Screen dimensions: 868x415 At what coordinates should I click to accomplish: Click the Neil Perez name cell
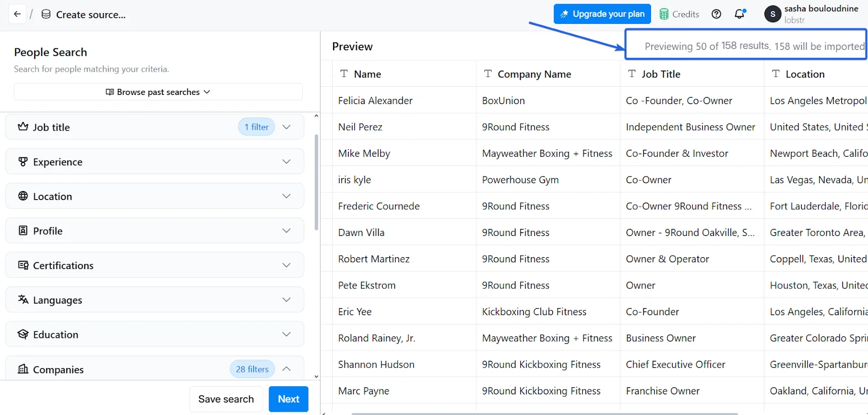404,127
